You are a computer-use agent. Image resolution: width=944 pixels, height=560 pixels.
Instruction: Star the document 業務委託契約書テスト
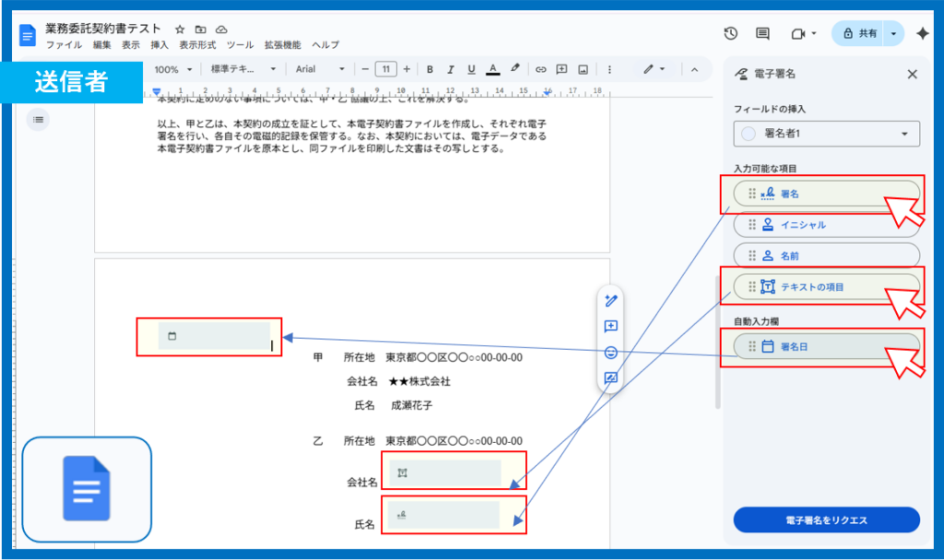181,29
